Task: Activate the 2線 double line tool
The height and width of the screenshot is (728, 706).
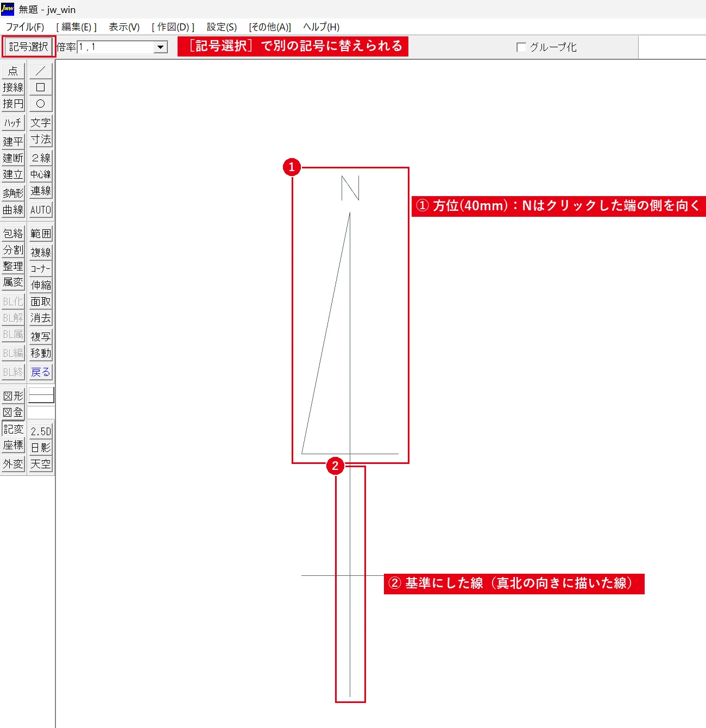Action: pyautogui.click(x=41, y=158)
